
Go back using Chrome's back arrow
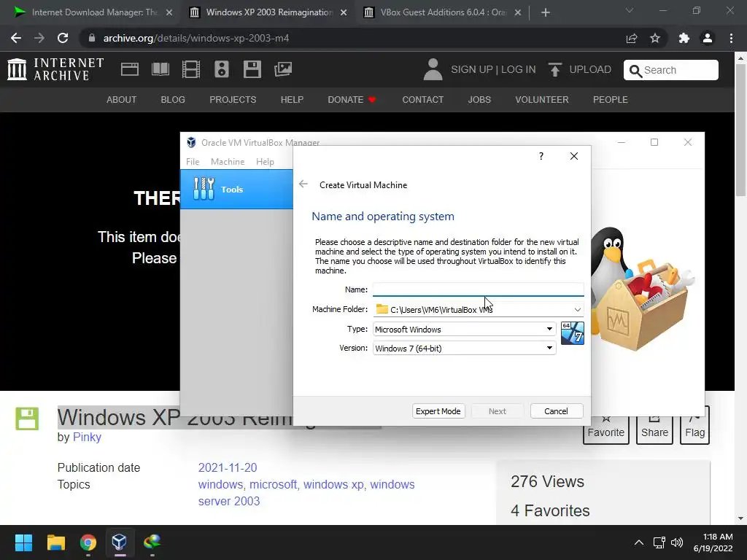click(x=16, y=38)
